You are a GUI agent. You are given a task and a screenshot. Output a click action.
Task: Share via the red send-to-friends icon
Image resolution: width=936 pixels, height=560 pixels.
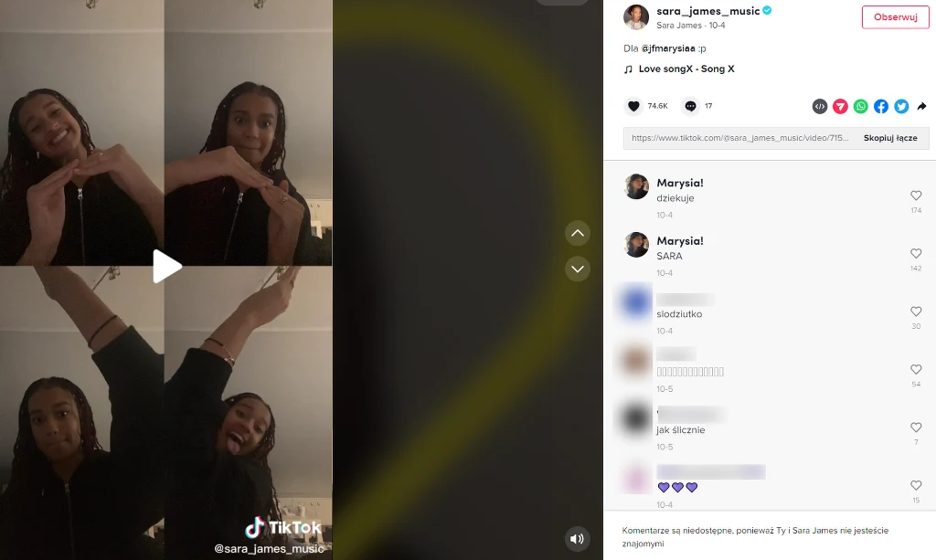click(x=840, y=106)
